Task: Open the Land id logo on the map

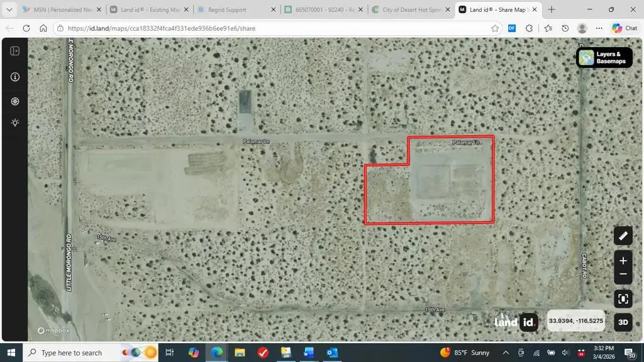Action: [x=515, y=322]
